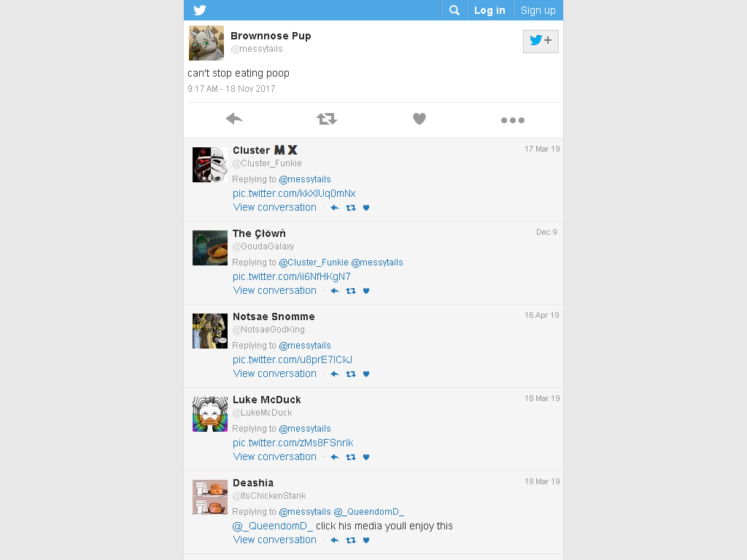Open the pic.twitter.com/kkXlUq0mNx link

click(294, 193)
